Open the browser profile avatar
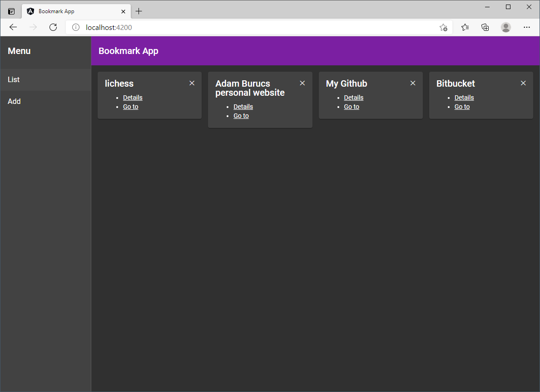Viewport: 540px width, 392px height. (506, 27)
